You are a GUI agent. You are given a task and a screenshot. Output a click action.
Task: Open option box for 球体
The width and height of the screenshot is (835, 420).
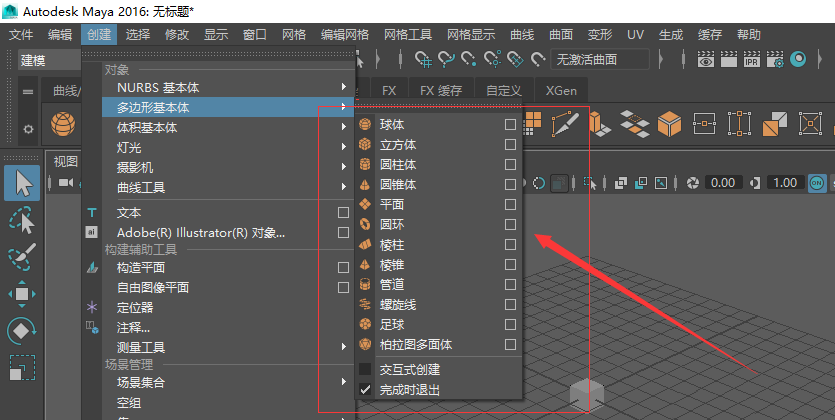[x=510, y=125]
